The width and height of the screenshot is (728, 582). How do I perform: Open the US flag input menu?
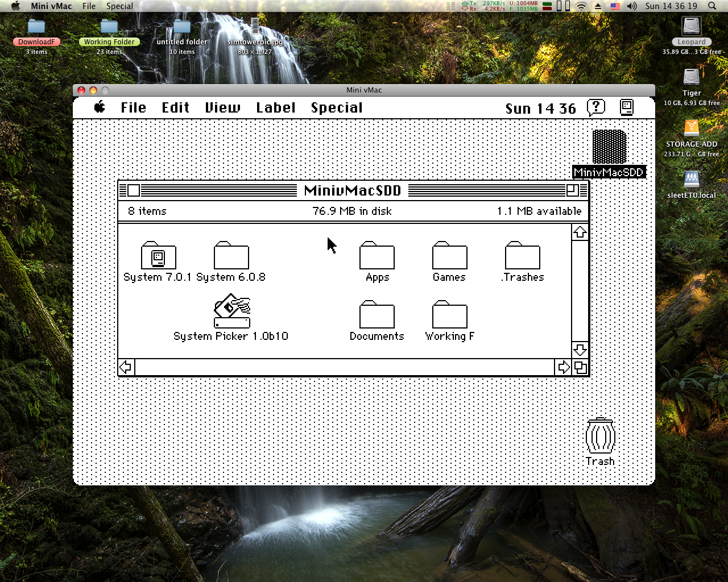pyautogui.click(x=615, y=6)
